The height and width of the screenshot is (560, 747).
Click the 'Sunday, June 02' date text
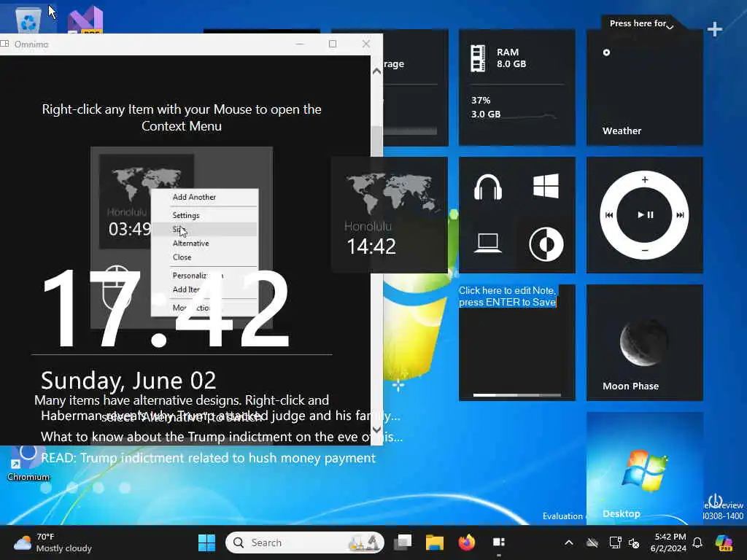[128, 381]
